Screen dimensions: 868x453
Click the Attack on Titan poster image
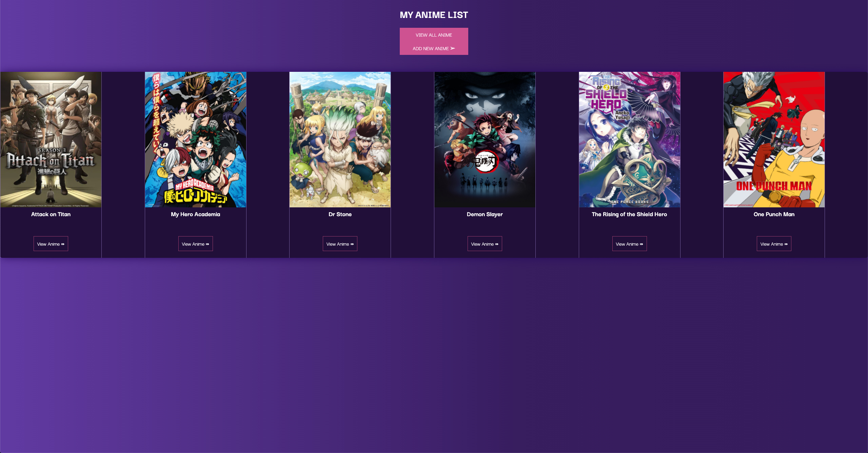51,140
